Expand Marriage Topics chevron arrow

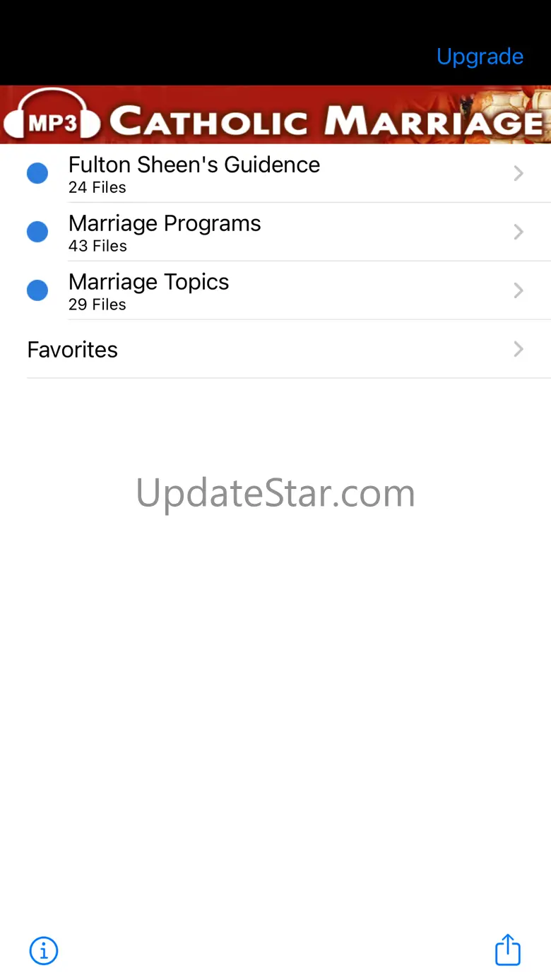(x=519, y=290)
